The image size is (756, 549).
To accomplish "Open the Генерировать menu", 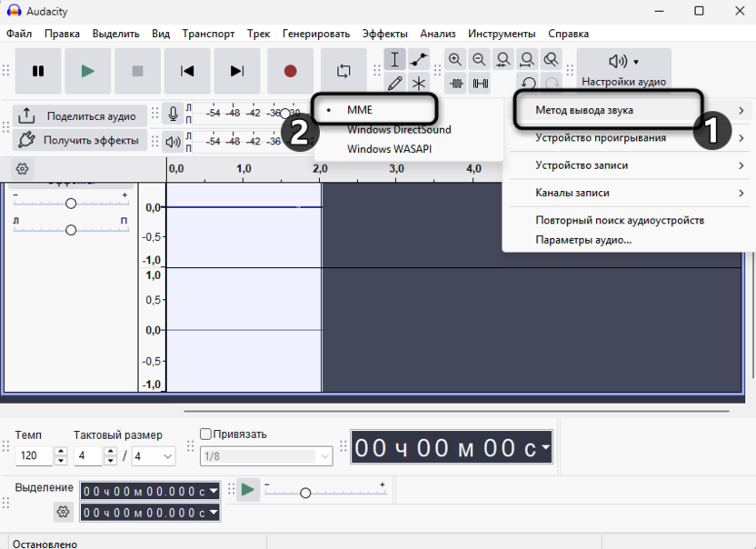I will point(314,33).
